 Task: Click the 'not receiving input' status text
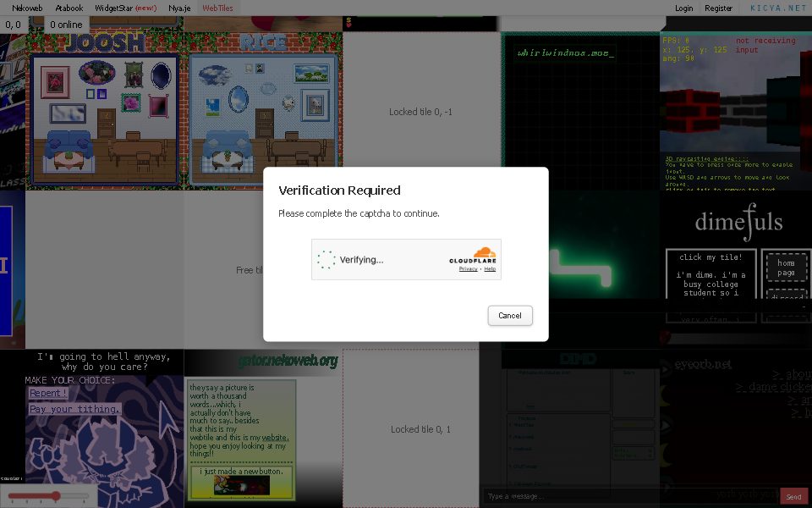pos(765,45)
